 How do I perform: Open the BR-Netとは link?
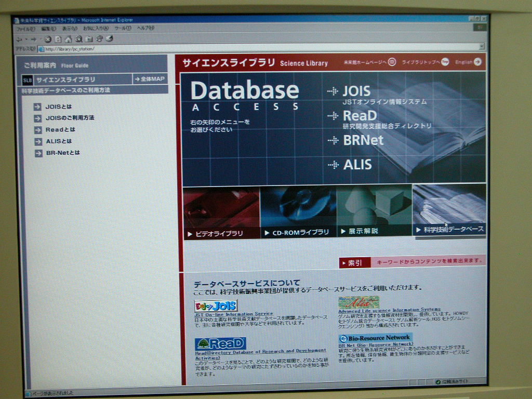point(63,153)
